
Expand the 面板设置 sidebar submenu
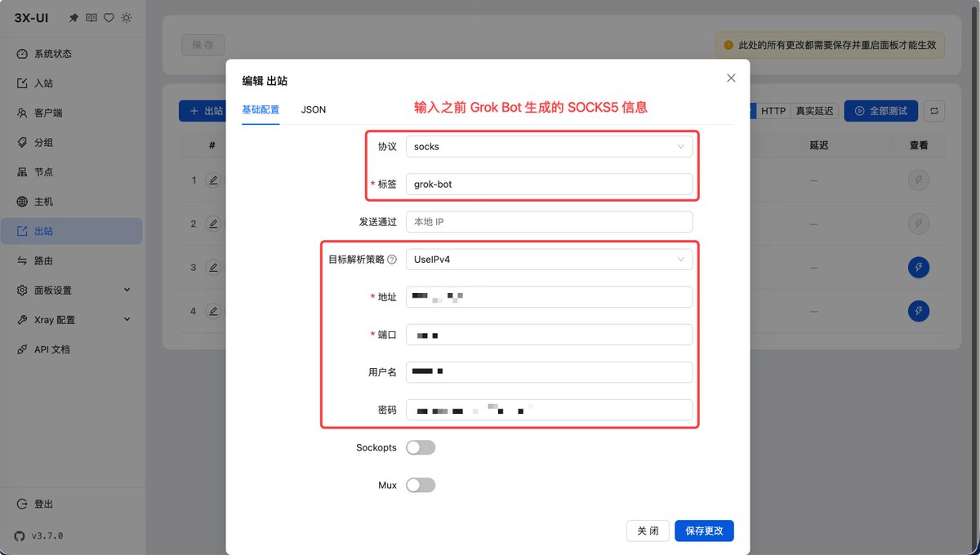pos(73,291)
